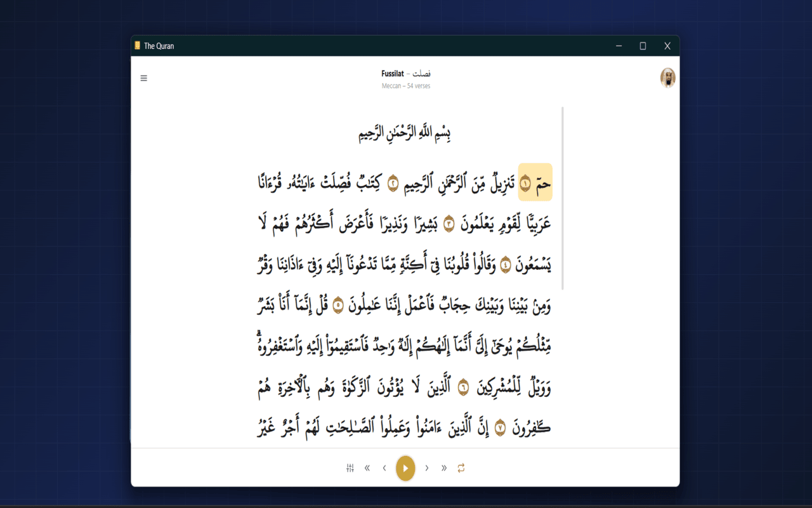Click the reciter avatar thumbnail
Image resolution: width=812 pixels, height=508 pixels.
pyautogui.click(x=667, y=77)
